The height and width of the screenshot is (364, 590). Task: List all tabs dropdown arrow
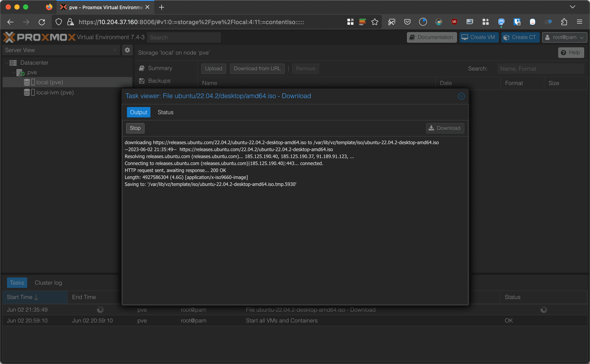pos(573,7)
